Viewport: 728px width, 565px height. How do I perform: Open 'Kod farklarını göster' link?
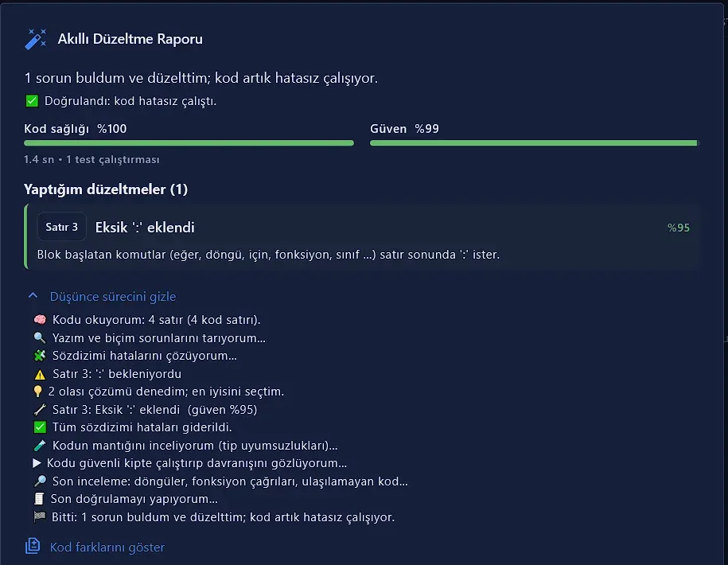tap(107, 547)
